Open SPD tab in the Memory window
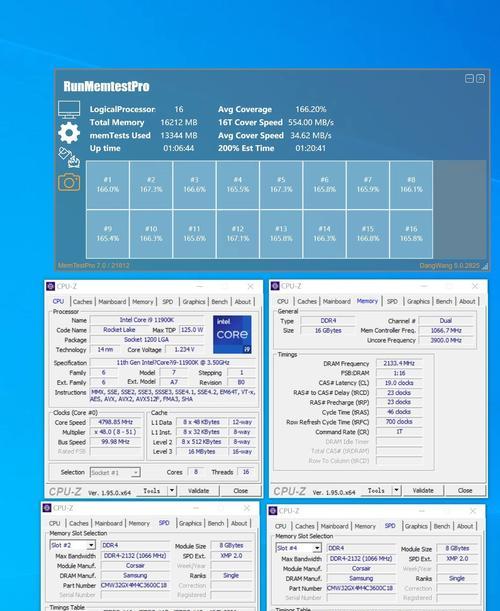The height and width of the screenshot is (611, 500). coord(392,301)
